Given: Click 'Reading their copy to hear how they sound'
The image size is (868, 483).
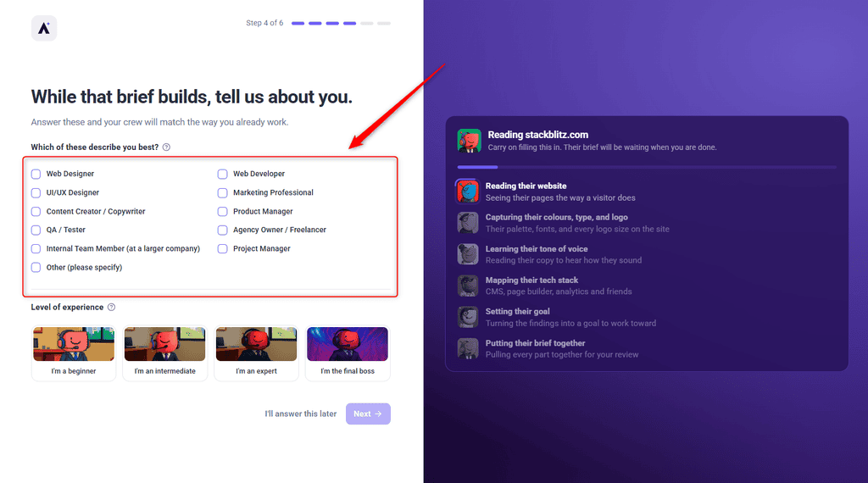Looking at the screenshot, I should (x=564, y=260).
